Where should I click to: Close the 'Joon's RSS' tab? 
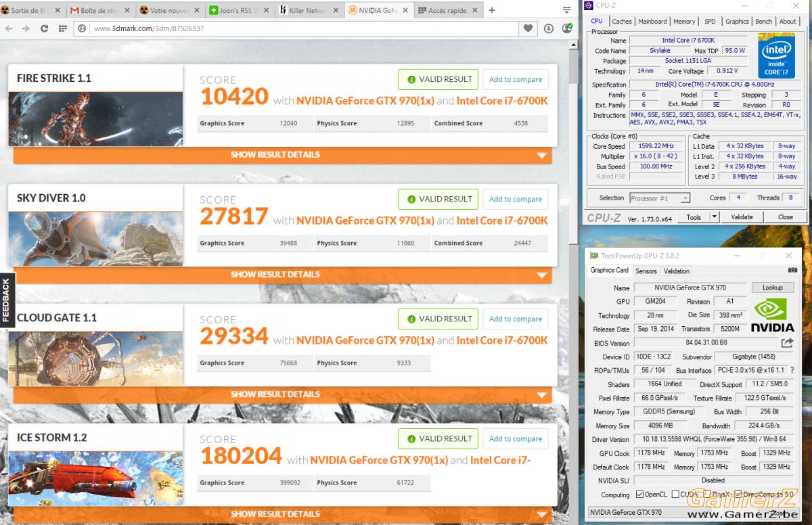(265, 11)
